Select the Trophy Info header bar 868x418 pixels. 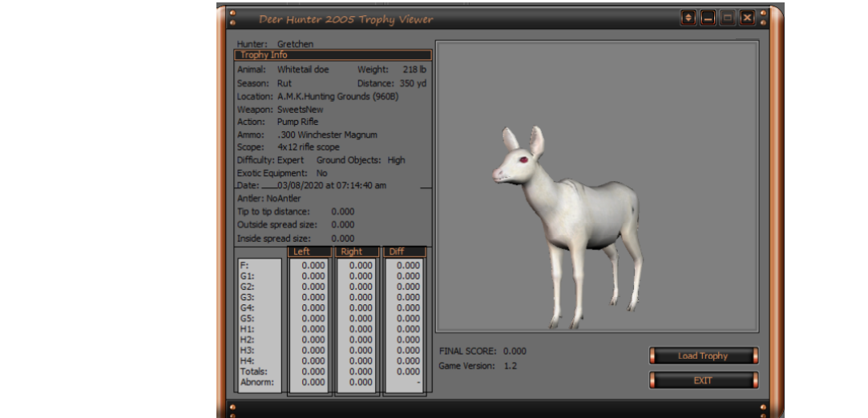333,55
